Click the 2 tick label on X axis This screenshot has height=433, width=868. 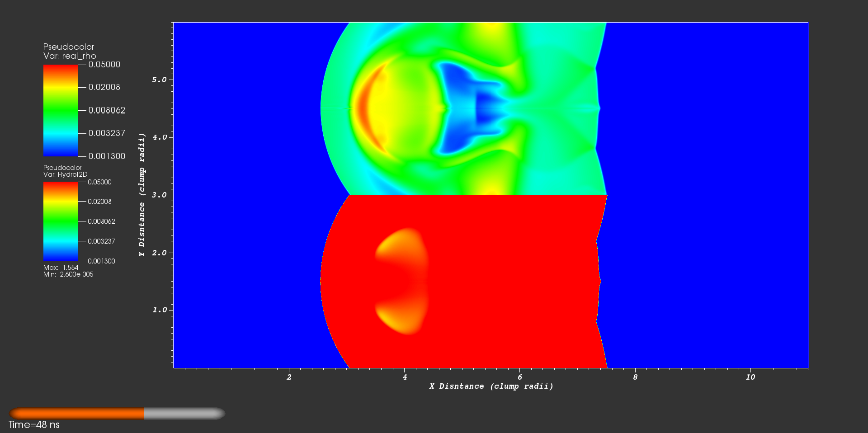[x=289, y=377]
